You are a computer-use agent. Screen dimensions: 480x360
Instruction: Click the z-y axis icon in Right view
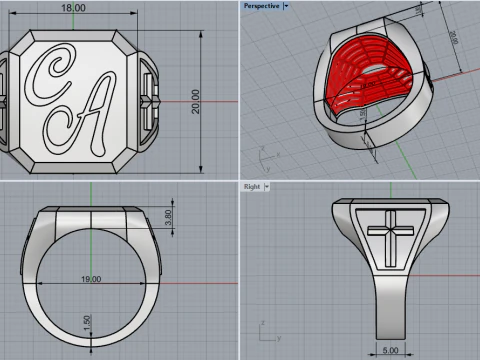point(269,331)
